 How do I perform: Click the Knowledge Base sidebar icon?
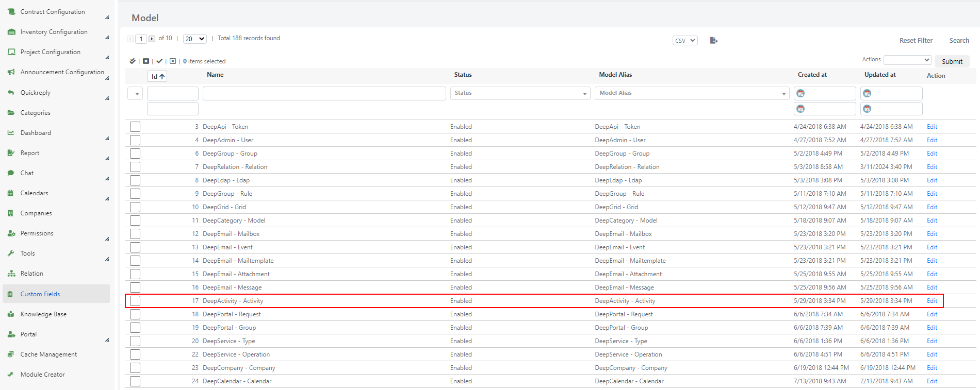tap(11, 314)
